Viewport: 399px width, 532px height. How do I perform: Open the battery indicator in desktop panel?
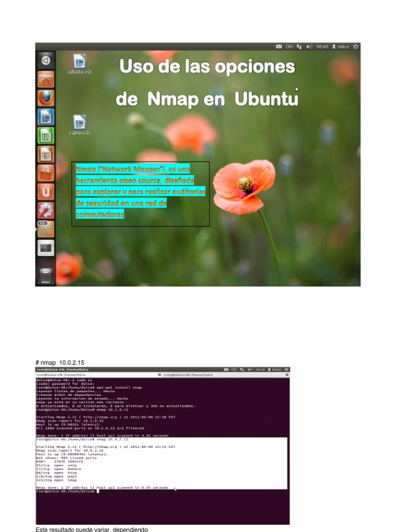(x=289, y=46)
